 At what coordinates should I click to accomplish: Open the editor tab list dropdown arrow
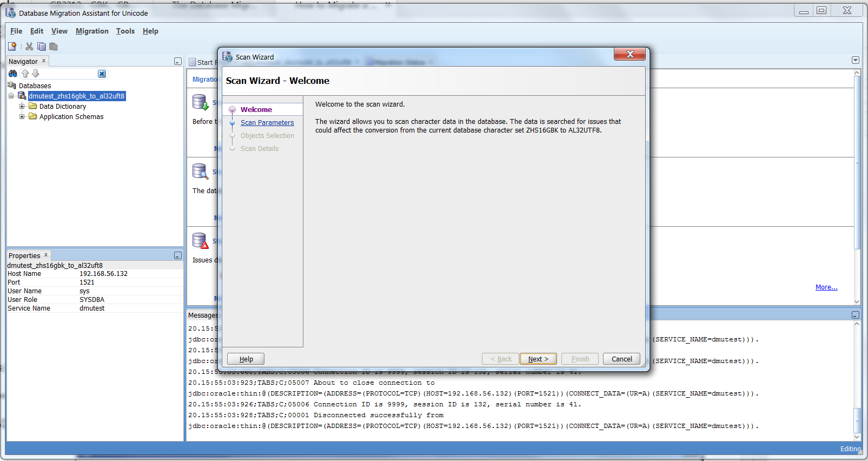pyautogui.click(x=855, y=60)
